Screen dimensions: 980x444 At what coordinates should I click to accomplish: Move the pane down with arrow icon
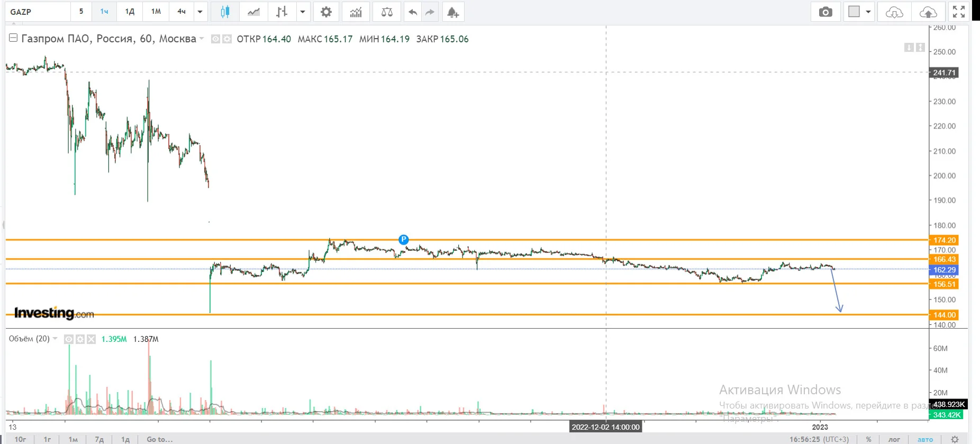click(909, 48)
